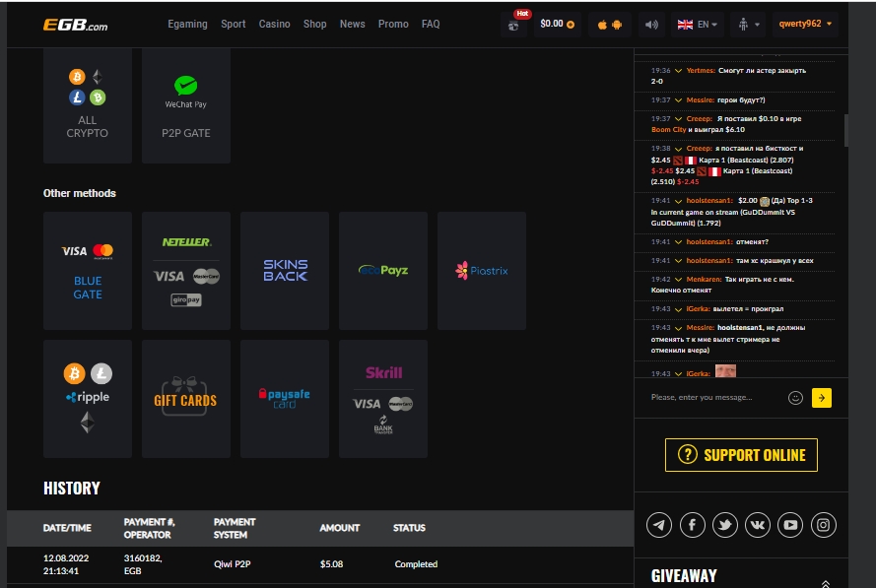This screenshot has width=876, height=588.
Task: Choose the Neteller payment tile
Action: [x=186, y=271]
